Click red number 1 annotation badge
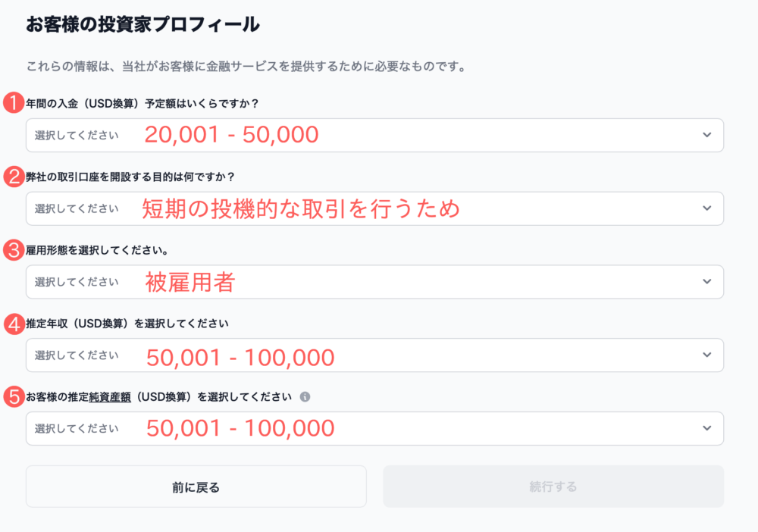 (x=14, y=102)
